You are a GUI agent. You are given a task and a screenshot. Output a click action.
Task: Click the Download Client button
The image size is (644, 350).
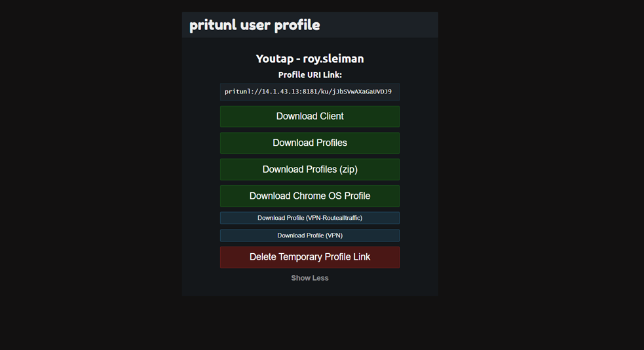coord(309,116)
